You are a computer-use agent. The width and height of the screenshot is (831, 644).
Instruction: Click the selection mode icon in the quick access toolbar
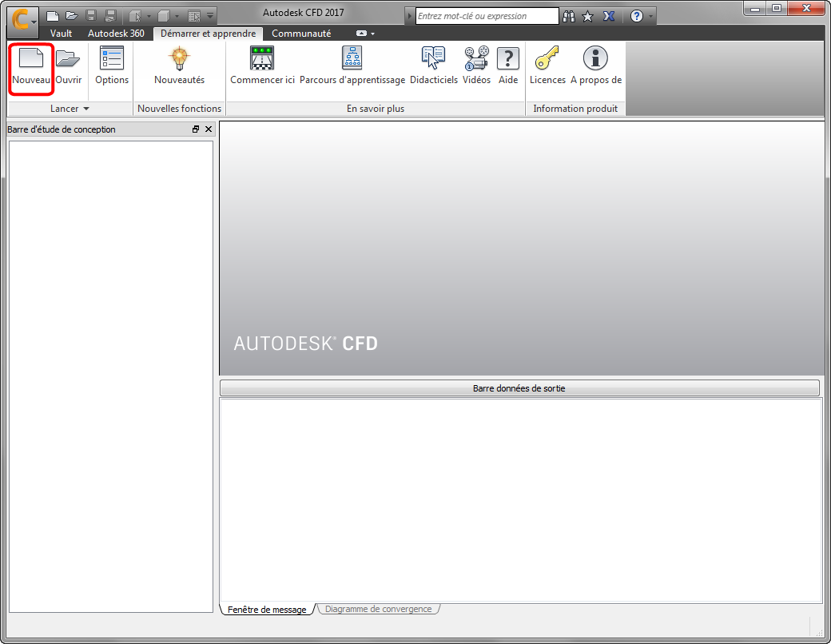(x=134, y=16)
